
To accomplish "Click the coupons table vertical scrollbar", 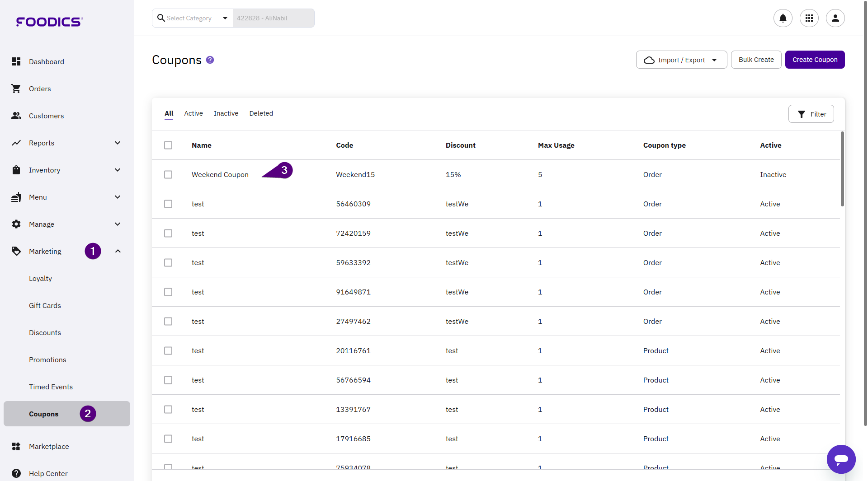I will (x=842, y=169).
